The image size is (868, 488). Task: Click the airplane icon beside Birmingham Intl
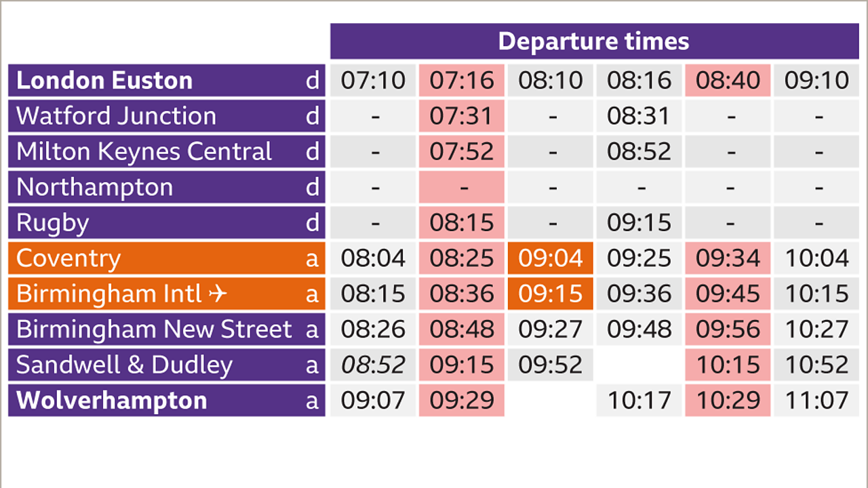point(216,293)
